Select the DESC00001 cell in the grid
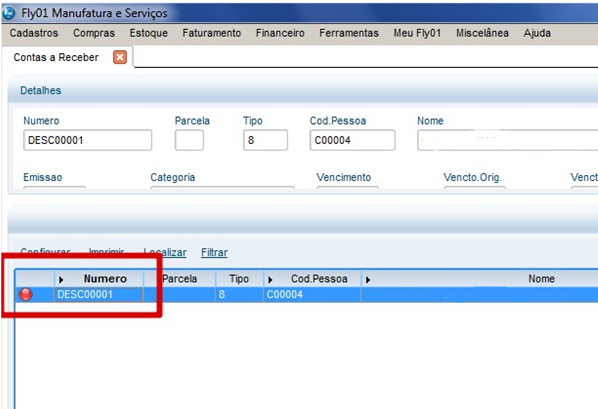Viewport: 598px width, 409px height. coord(98,295)
